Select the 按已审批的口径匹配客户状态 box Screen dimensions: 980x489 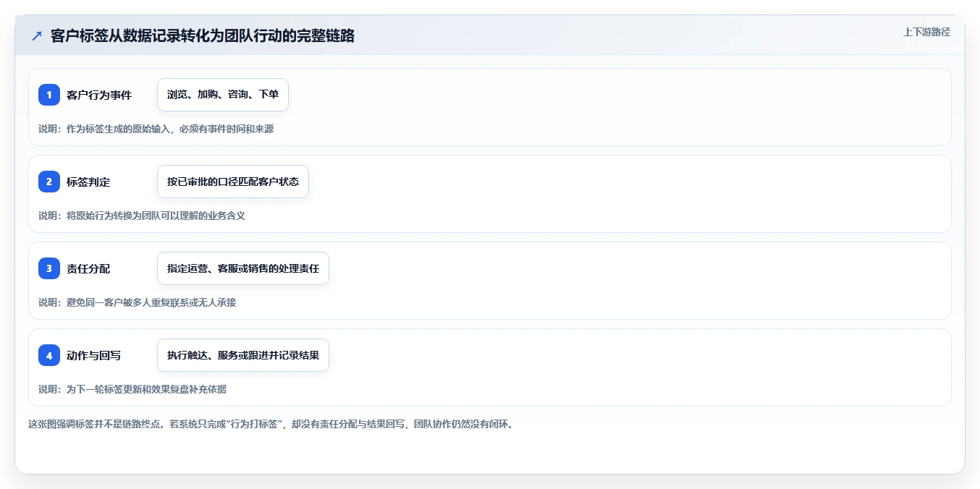click(x=233, y=182)
